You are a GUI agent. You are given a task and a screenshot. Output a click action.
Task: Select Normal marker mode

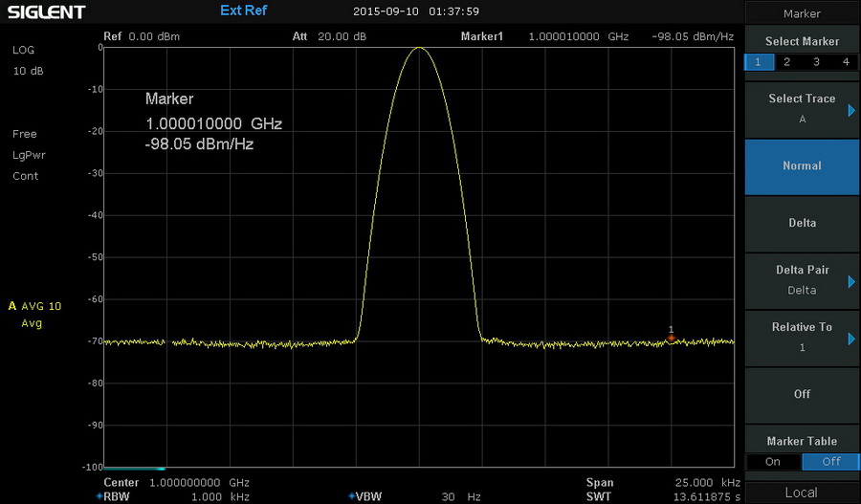click(x=802, y=166)
